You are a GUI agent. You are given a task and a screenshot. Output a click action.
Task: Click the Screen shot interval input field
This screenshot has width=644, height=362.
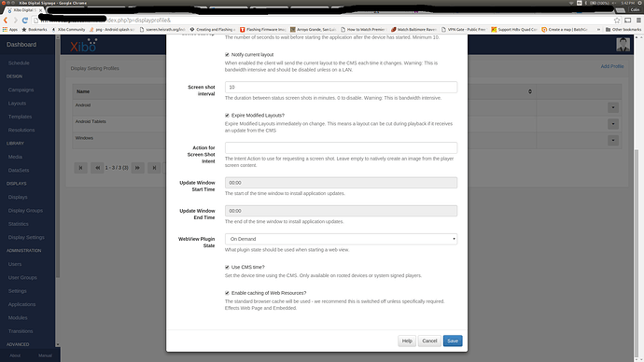(x=341, y=87)
